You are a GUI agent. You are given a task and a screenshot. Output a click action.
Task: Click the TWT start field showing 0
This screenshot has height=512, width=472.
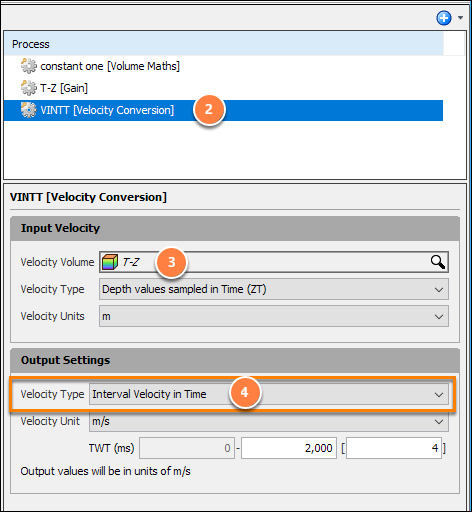click(187, 448)
